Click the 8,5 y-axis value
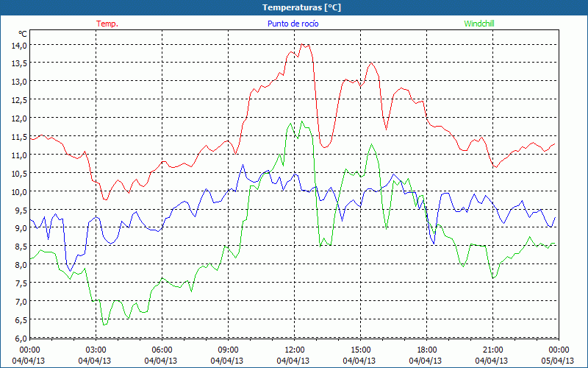 coord(21,247)
